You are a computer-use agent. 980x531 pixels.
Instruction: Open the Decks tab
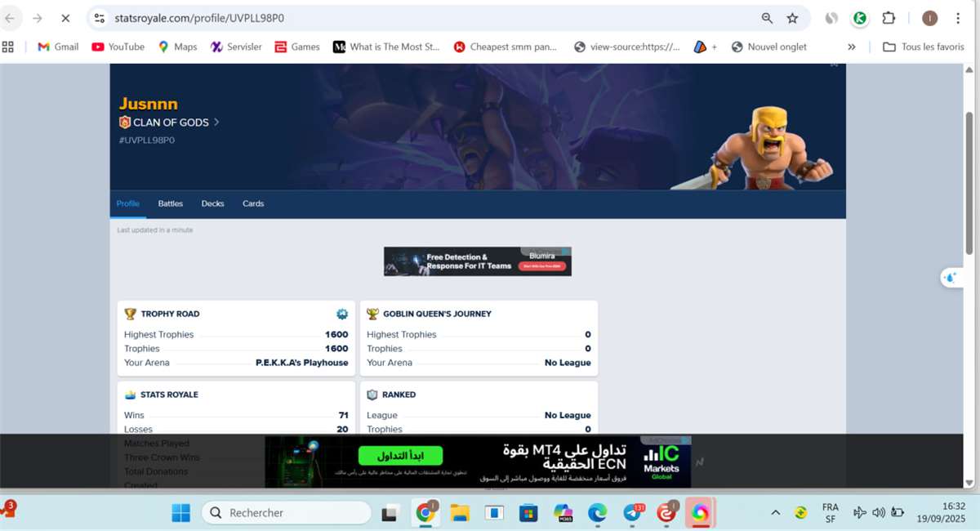pos(212,203)
